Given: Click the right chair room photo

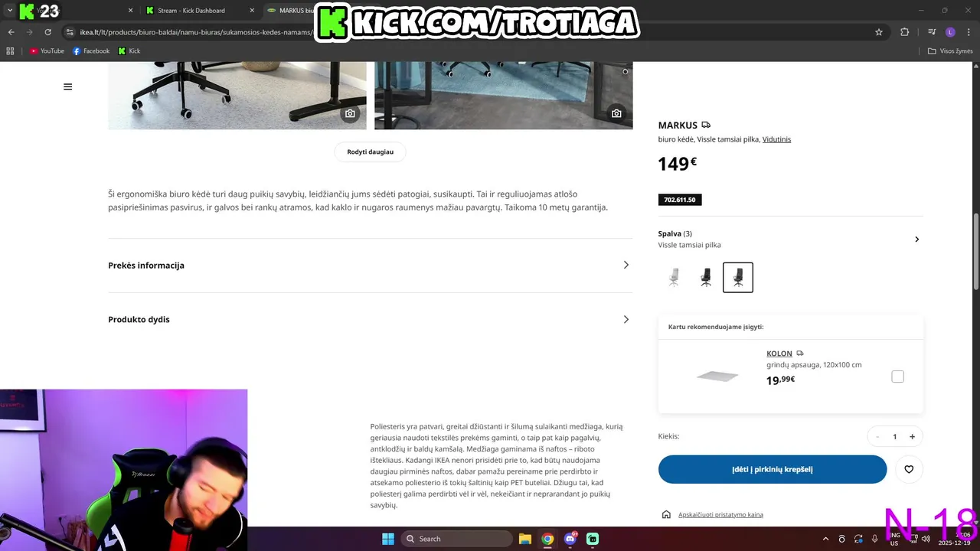Looking at the screenshot, I should pyautogui.click(x=504, y=96).
